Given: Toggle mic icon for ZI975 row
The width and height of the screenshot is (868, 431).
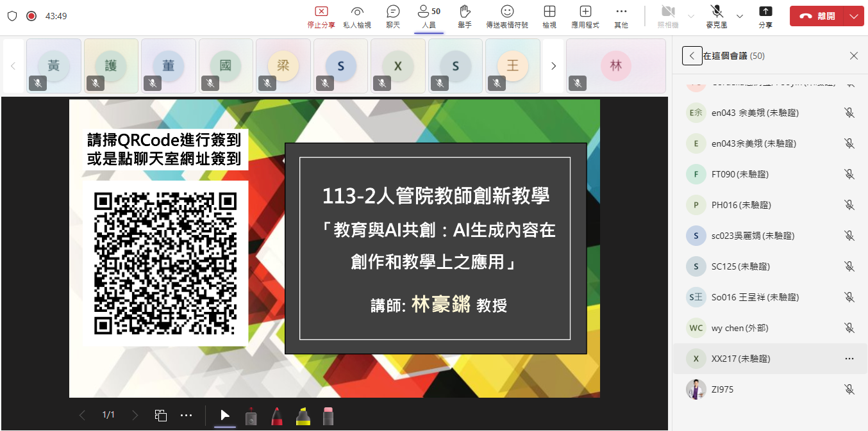Looking at the screenshot, I should point(849,389).
